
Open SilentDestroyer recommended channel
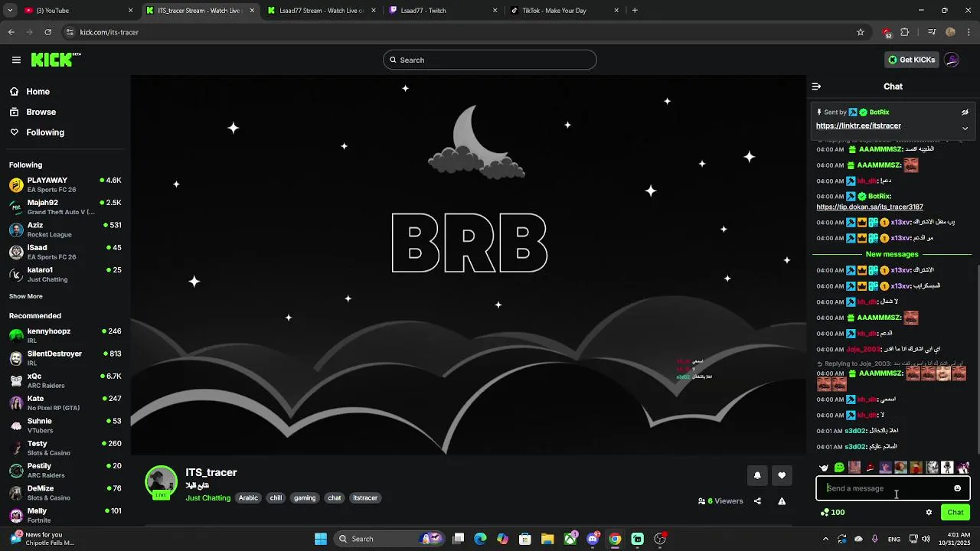coord(65,357)
